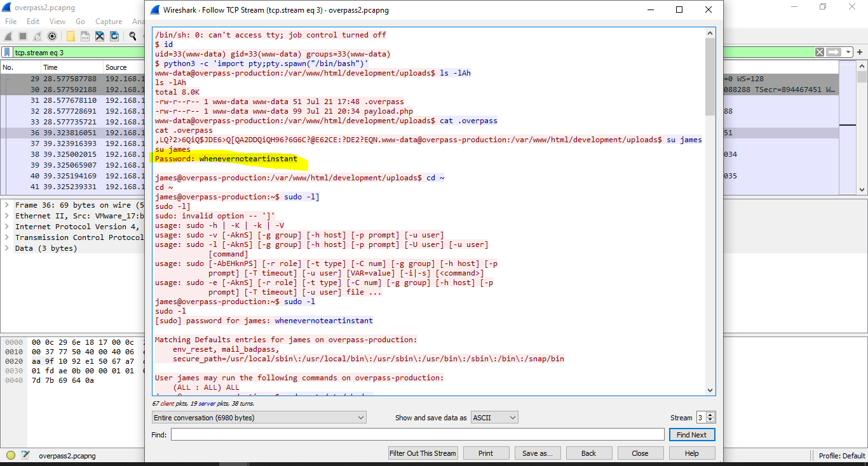This screenshot has height=466, width=868.
Task: Click into the Find text field
Action: (417, 435)
